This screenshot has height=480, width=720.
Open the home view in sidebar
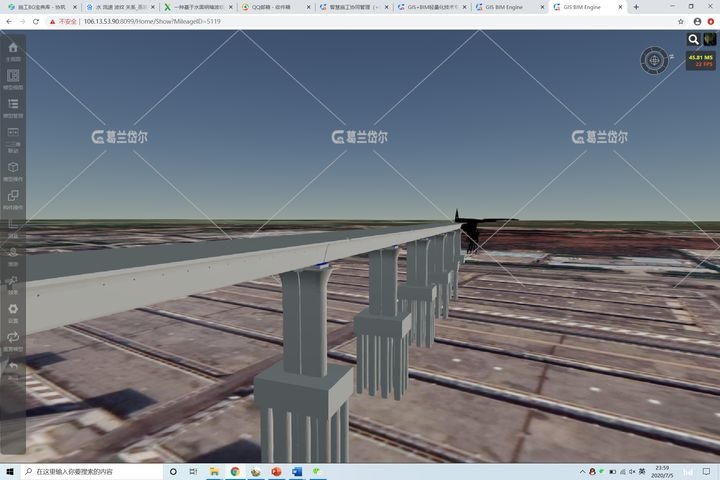coord(13,48)
